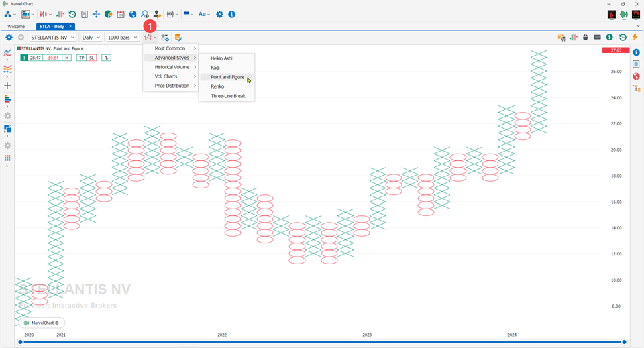Click the red dancer platform icon top right
Image resolution: width=644 pixels, height=348 pixels.
pyautogui.click(x=612, y=14)
